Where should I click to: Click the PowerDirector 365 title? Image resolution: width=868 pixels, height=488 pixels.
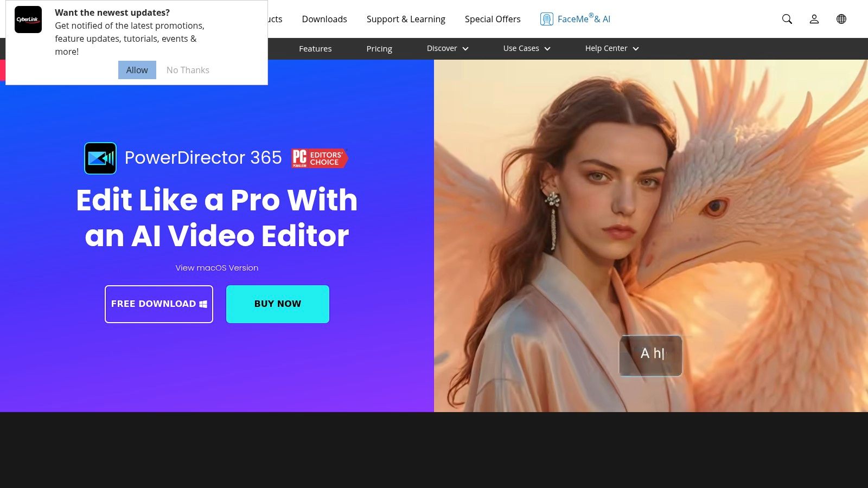pos(203,158)
